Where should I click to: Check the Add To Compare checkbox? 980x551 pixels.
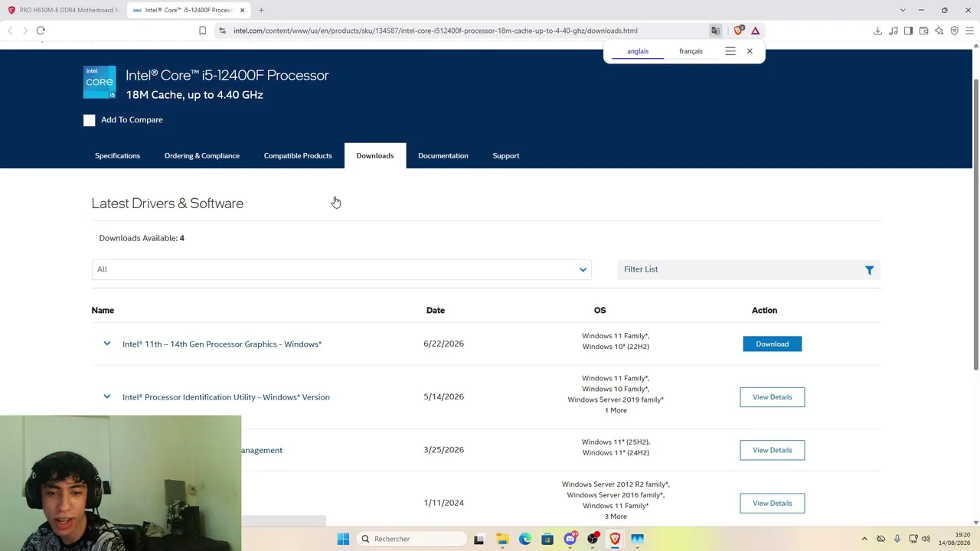(x=90, y=120)
